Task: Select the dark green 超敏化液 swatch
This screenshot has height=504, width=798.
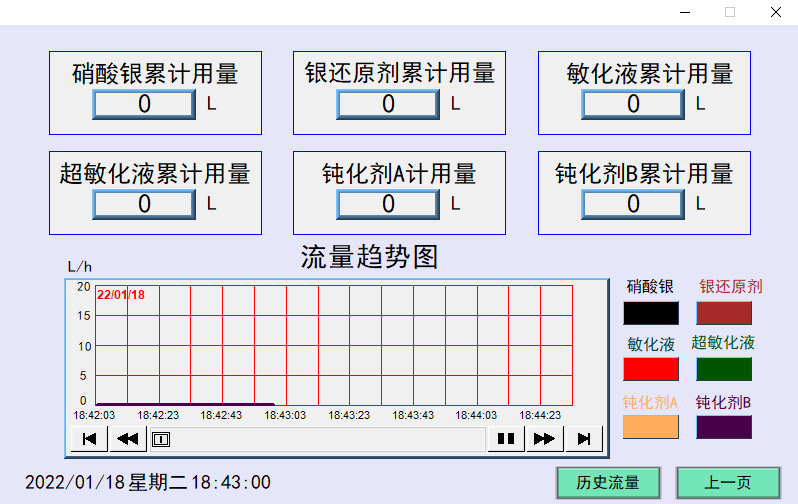Action: [723, 369]
